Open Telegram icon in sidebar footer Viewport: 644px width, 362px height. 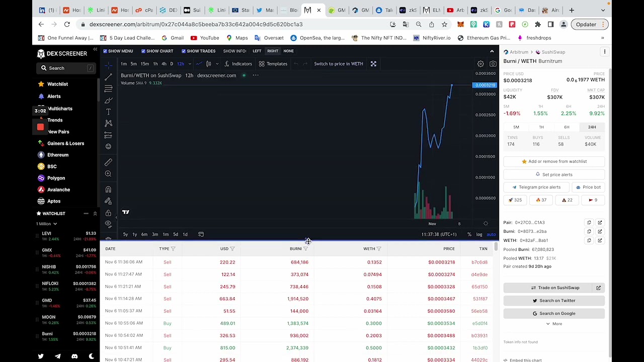click(x=58, y=356)
